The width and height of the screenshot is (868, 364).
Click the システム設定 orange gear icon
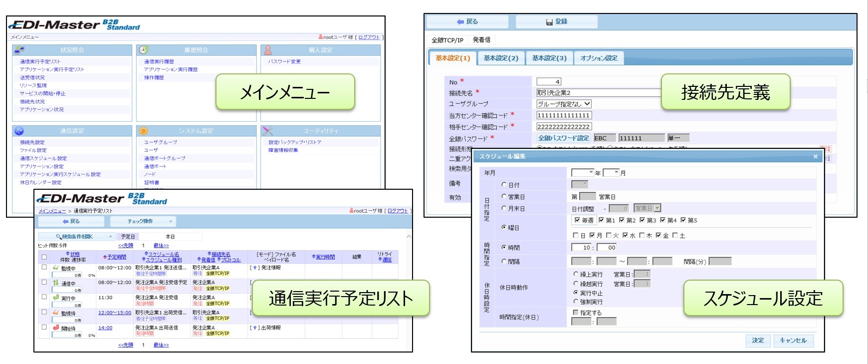[144, 131]
